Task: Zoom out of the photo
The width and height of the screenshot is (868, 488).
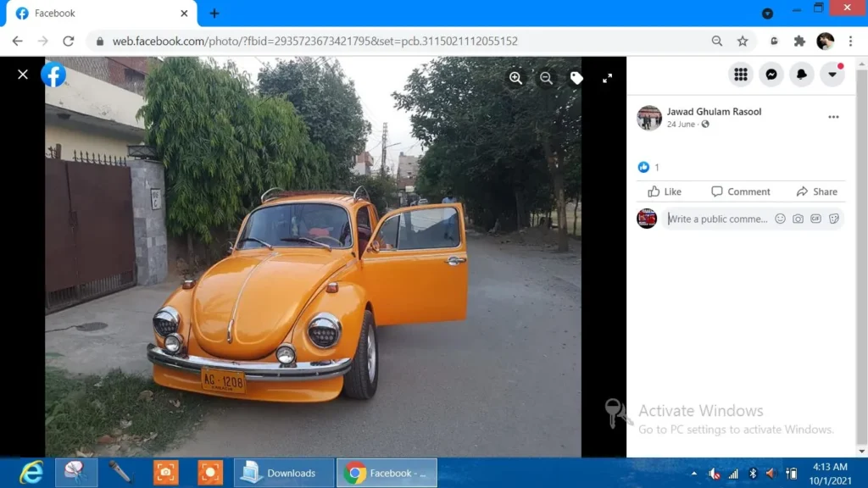Action: click(546, 78)
